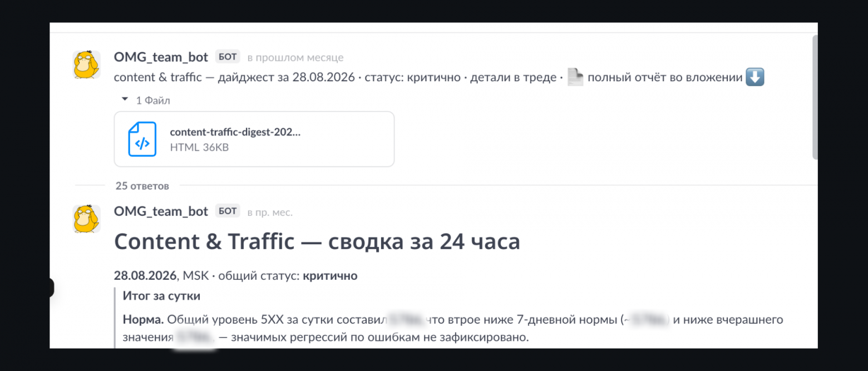
Task: Click the БОТ badge in thread reply
Action: click(228, 211)
